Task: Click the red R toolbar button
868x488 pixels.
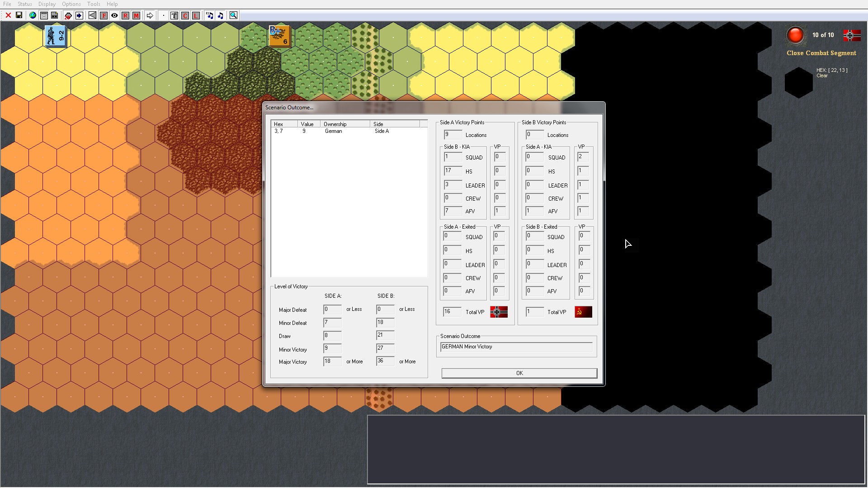Action: [x=125, y=15]
